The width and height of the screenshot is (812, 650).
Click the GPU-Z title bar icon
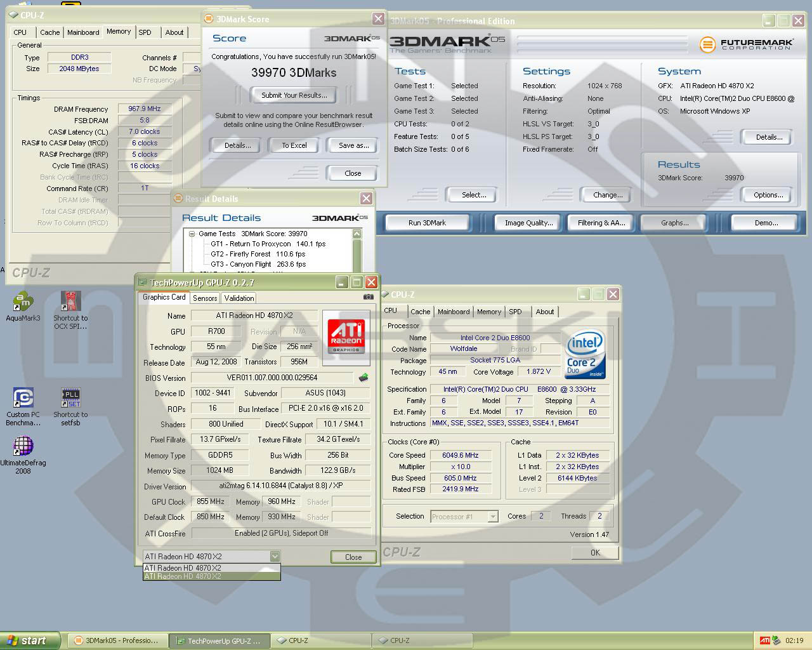[143, 282]
